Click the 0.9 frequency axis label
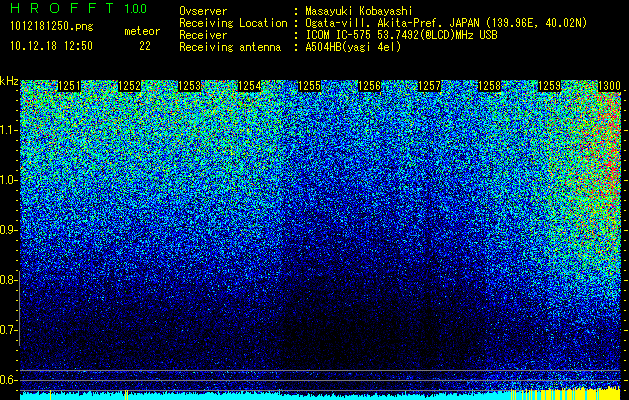Image resolution: width=629 pixels, height=400 pixels. click(x=7, y=230)
